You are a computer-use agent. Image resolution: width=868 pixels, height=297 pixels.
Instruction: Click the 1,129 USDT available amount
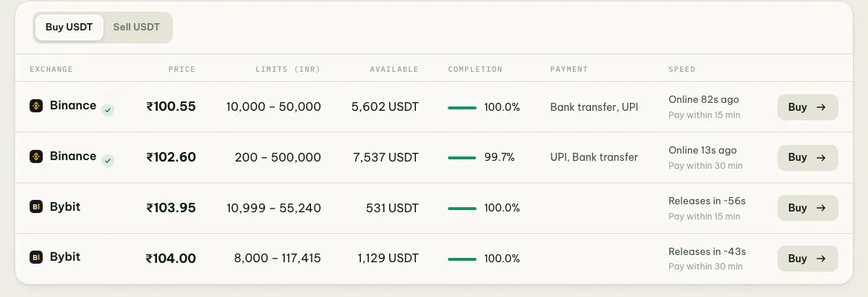coord(388,259)
